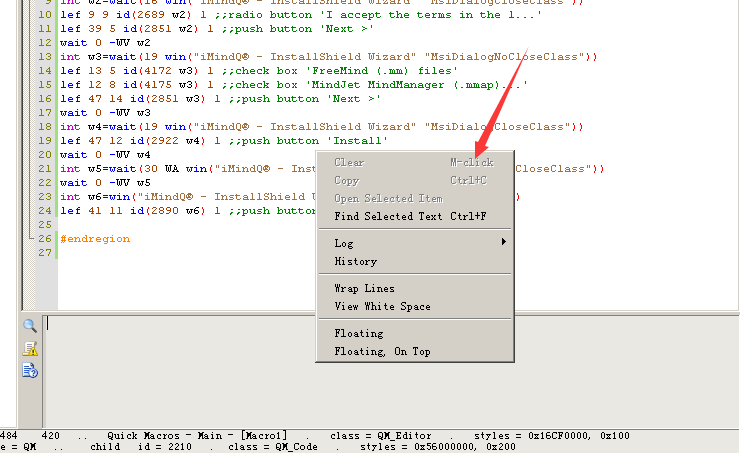Click the magnifier find icon

coord(30,325)
